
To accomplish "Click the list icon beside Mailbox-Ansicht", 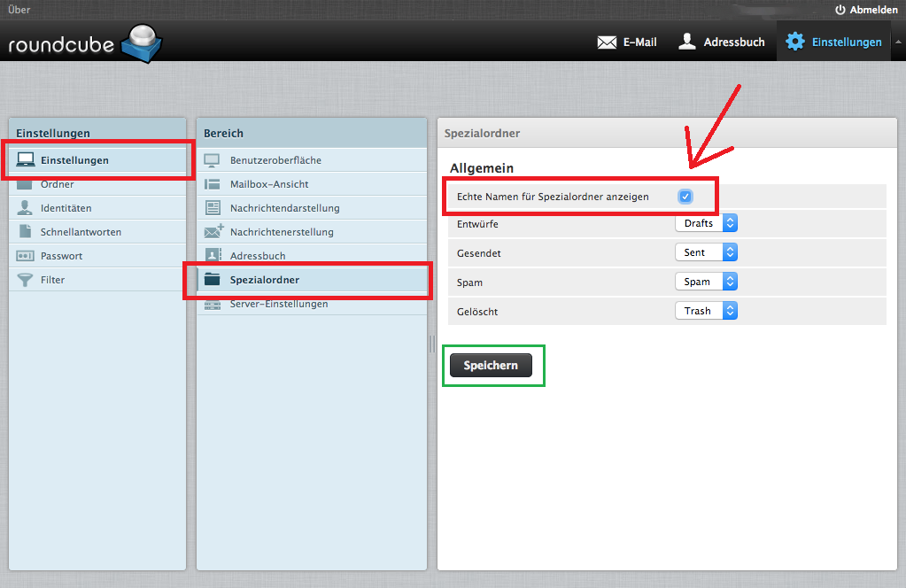I will (x=212, y=184).
